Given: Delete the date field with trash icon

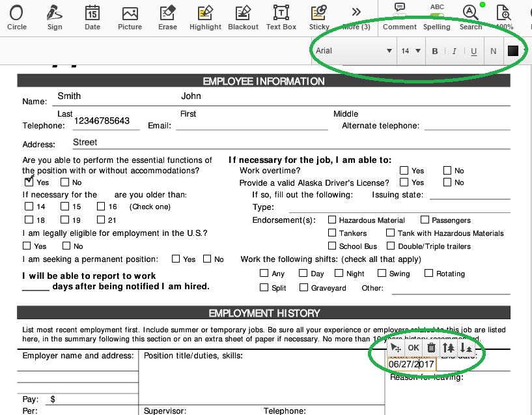Looking at the screenshot, I should (431, 348).
